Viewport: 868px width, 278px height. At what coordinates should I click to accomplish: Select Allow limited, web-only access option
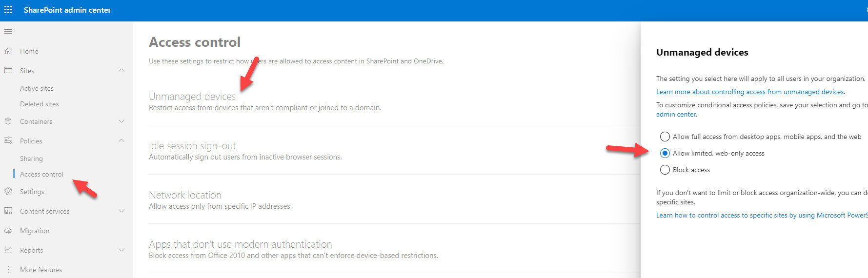click(x=665, y=153)
